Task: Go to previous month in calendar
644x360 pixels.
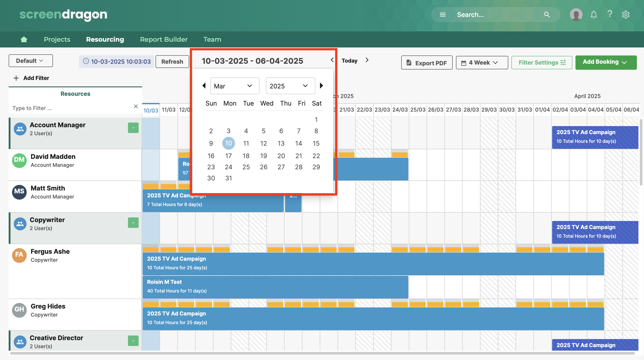Action: pyautogui.click(x=204, y=86)
